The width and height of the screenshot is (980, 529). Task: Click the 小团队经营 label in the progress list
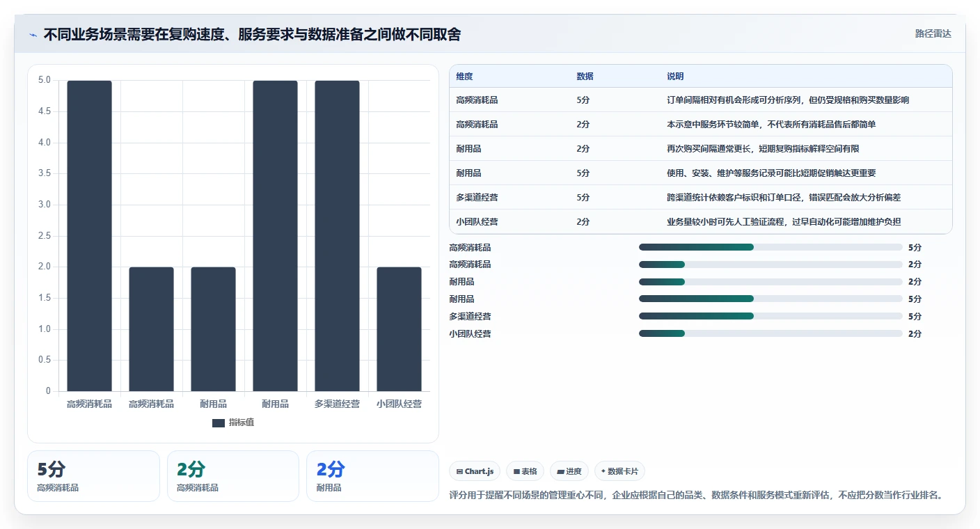point(471,334)
